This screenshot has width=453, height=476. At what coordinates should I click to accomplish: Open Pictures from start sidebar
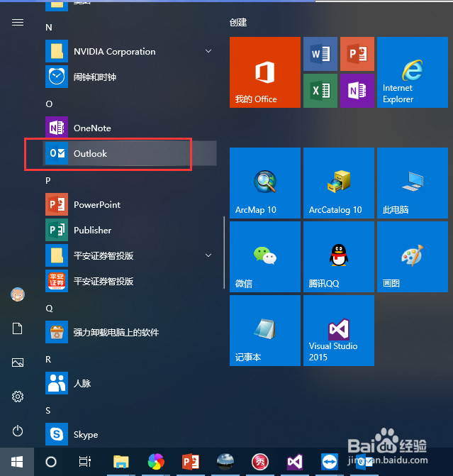(x=18, y=362)
